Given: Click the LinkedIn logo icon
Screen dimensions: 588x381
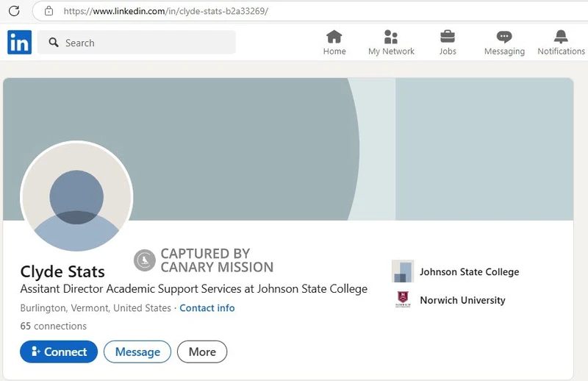Looking at the screenshot, I should pos(19,43).
